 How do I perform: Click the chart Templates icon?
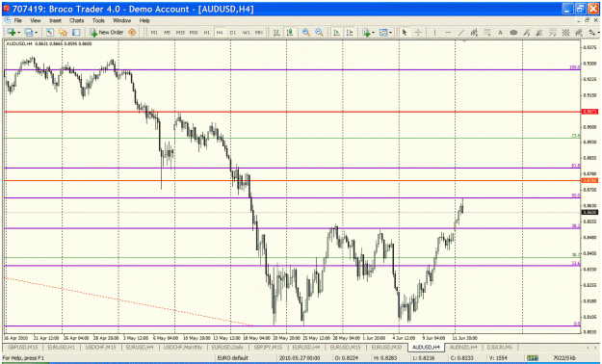(x=383, y=33)
